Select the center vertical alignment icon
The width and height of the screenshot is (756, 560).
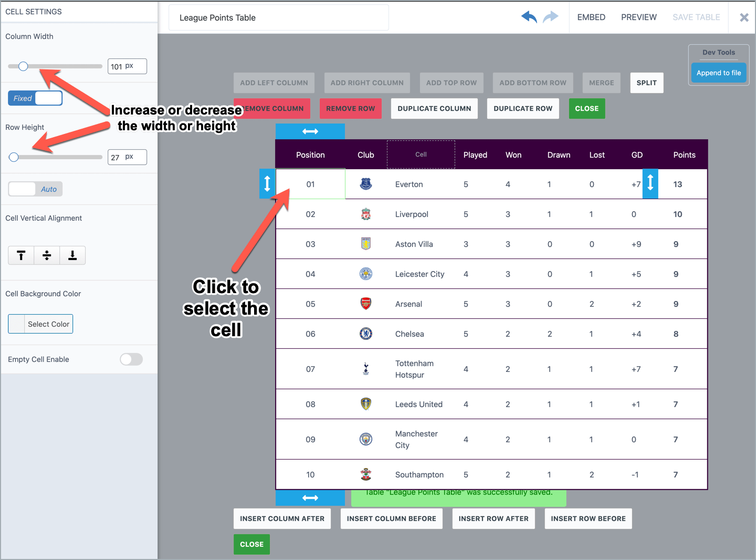(x=46, y=255)
